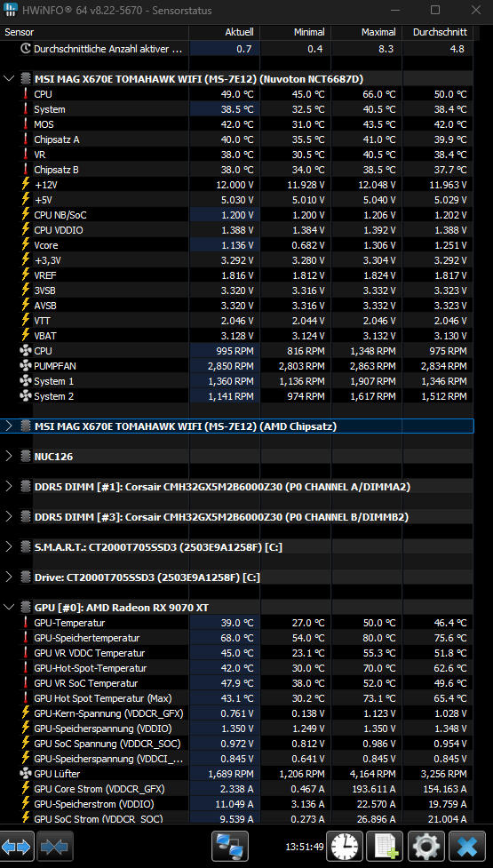Click the lightning icon beside GPU Core Strom

pyautogui.click(x=26, y=788)
